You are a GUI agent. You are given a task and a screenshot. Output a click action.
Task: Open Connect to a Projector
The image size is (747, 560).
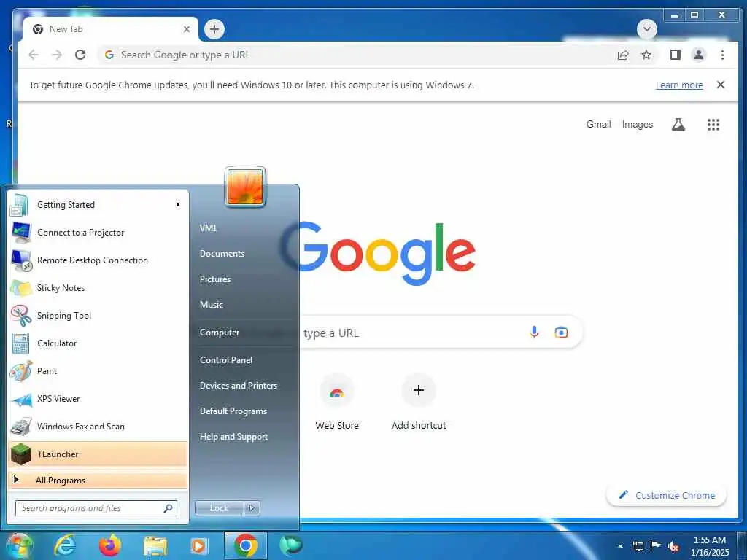98,233
